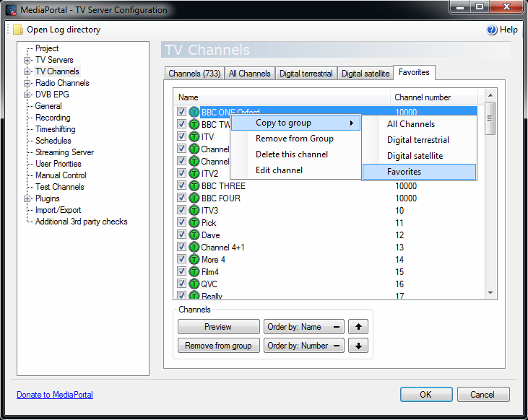Expand the Plugins tree node
528x420 pixels.
[27, 199]
